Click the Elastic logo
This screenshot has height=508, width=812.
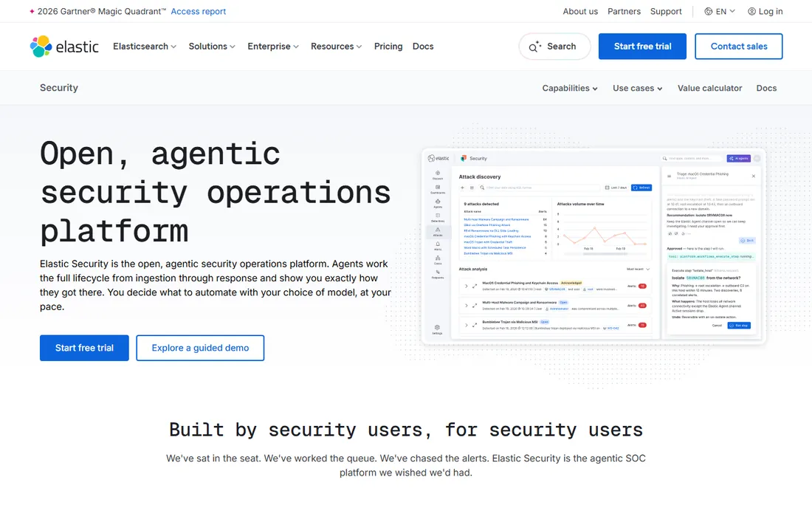64,47
